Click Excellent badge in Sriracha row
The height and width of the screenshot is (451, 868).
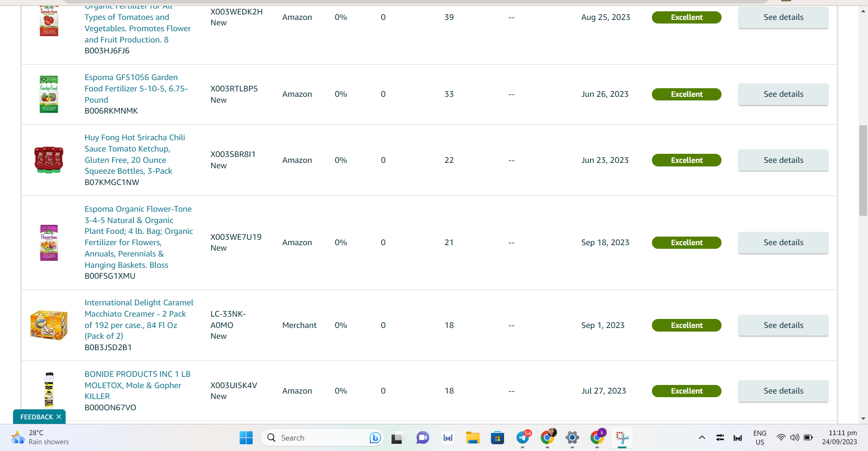coord(686,160)
